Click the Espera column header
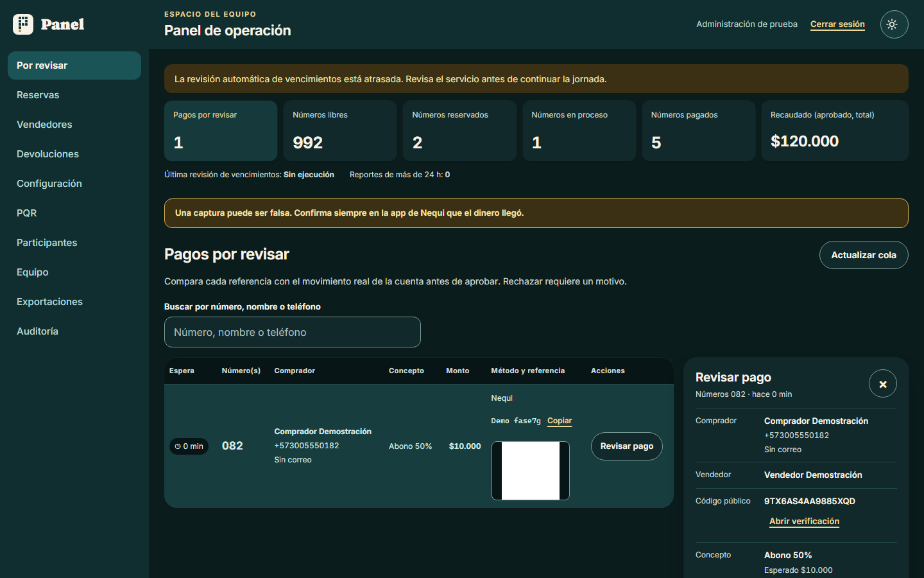The width and height of the screenshot is (924, 578). tap(182, 371)
